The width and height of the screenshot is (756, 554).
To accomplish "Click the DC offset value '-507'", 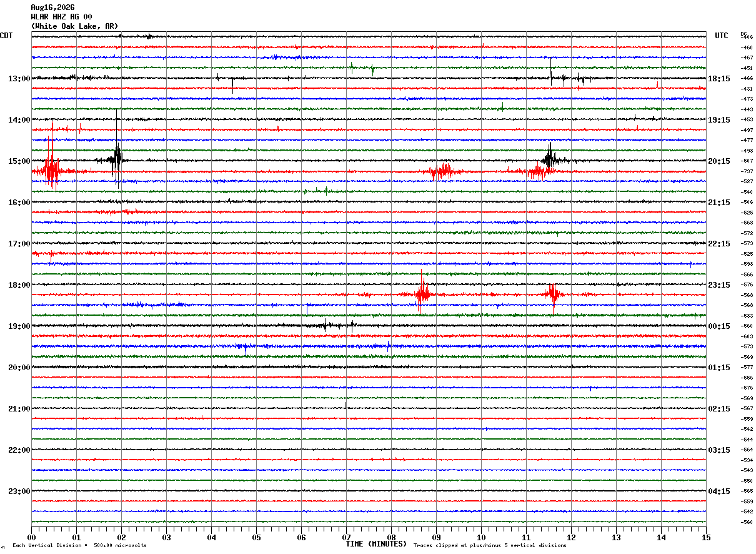I will pyautogui.click(x=747, y=161).
